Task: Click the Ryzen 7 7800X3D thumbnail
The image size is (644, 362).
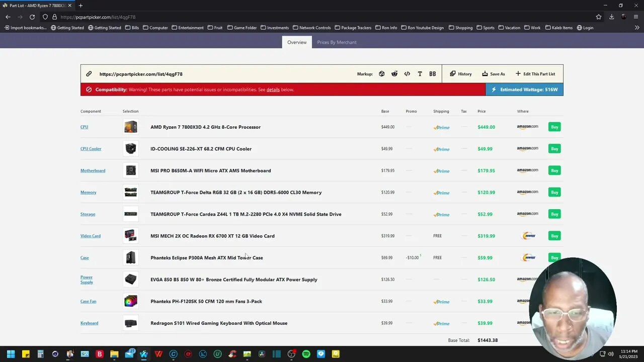Action: [x=130, y=127]
